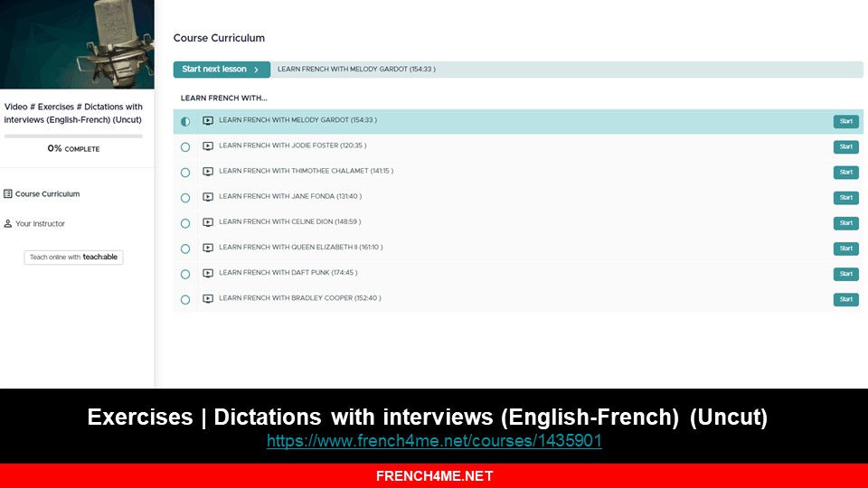Screen dimensions: 868x488
Task: Click the video icon beside Jodie Foster lesson
Action: point(208,146)
